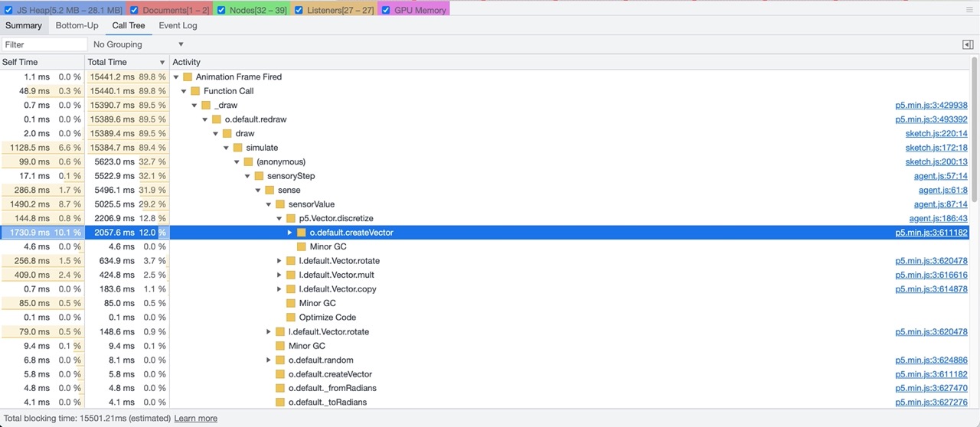Toggle the Listeners checkbox

[299, 11]
